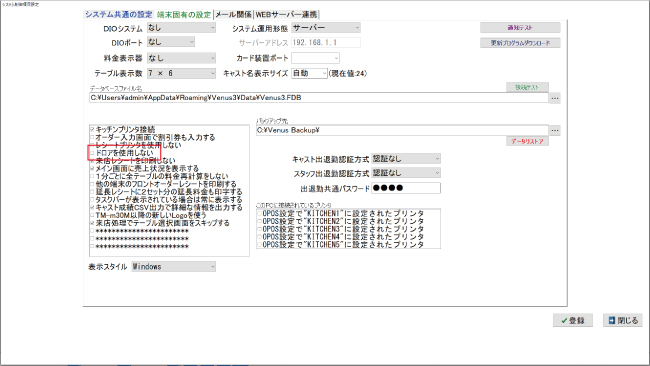This screenshot has height=366, width=650.
Task: Toggle キャスト成績CSV出力で詳細な情報を出力する
Action: [x=92, y=208]
